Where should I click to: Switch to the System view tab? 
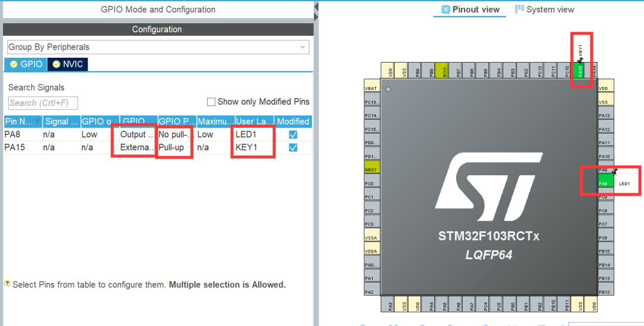[x=544, y=10]
